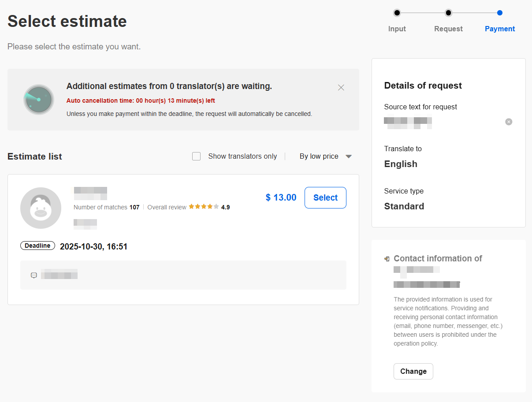This screenshot has width=532, height=402.
Task: Click the Input step dot
Action: pyautogui.click(x=397, y=13)
